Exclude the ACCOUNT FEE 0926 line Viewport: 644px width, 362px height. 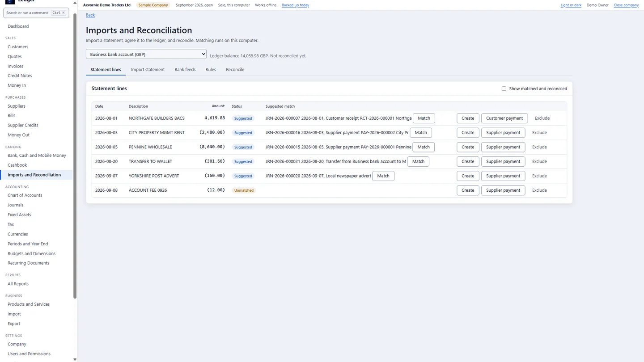pyautogui.click(x=539, y=190)
